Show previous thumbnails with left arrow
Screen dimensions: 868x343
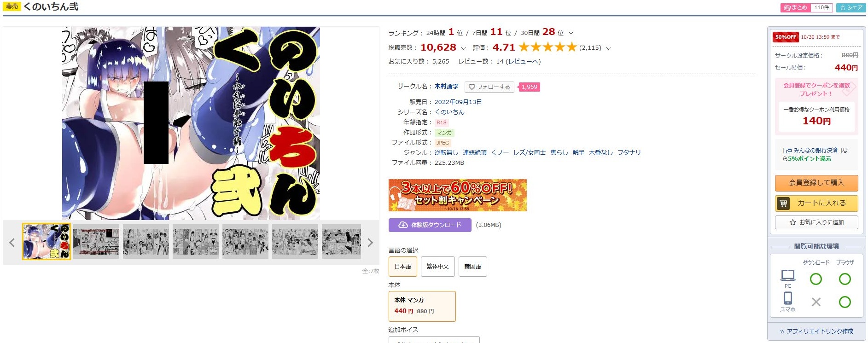tap(12, 243)
